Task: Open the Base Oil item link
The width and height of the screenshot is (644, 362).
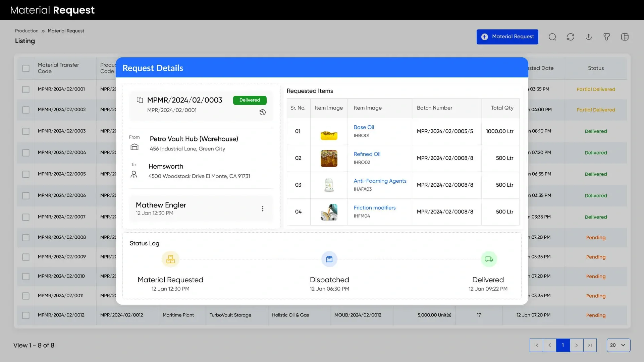Action: 364,127
